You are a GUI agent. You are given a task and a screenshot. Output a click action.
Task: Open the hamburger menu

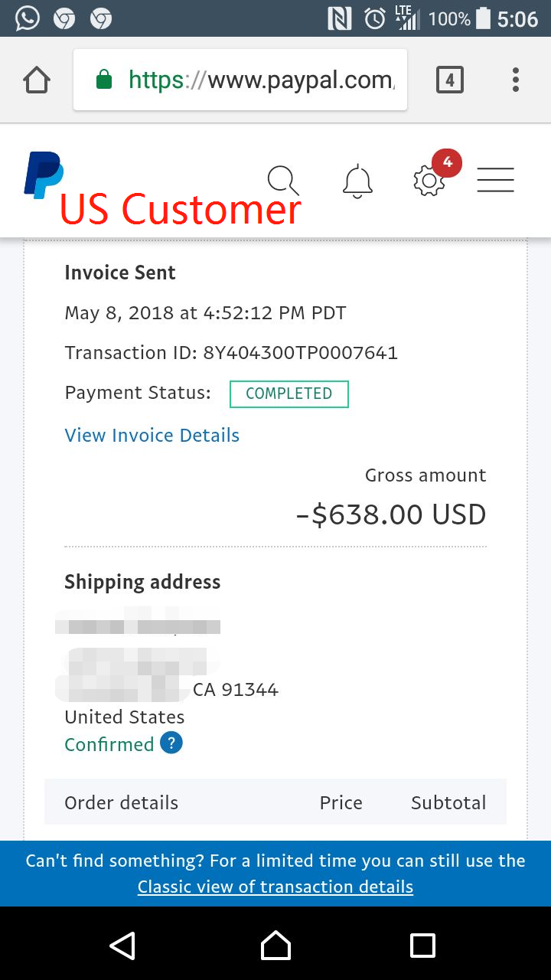point(495,181)
